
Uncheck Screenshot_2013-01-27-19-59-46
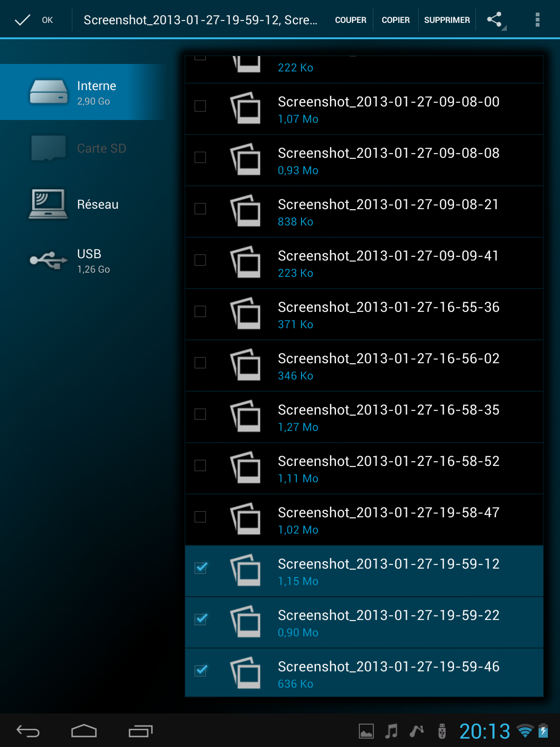201,670
